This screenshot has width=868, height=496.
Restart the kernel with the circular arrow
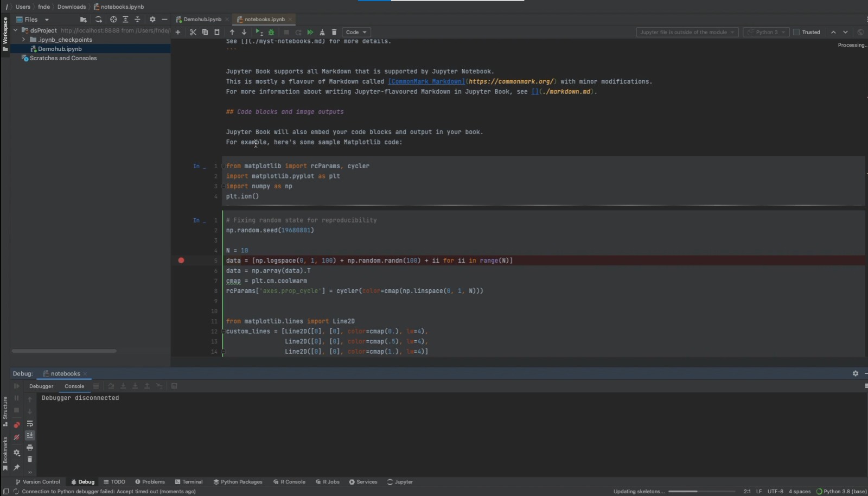pyautogui.click(x=298, y=33)
